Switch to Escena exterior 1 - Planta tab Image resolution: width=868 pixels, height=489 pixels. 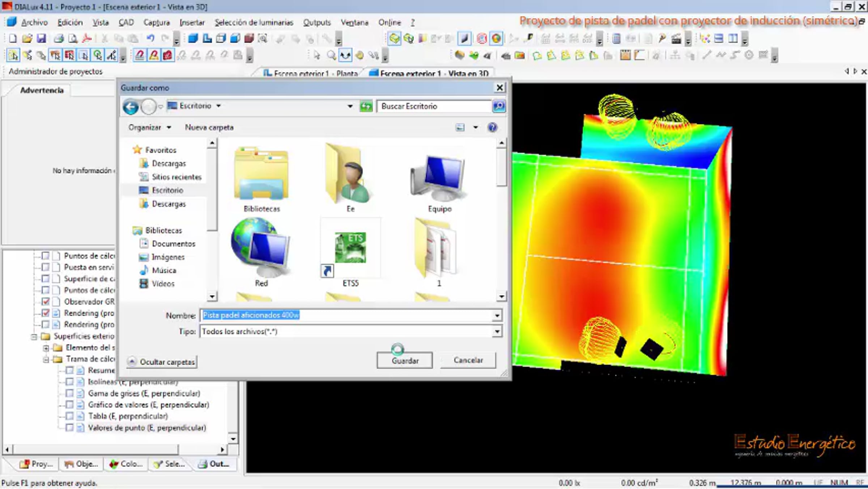pyautogui.click(x=311, y=73)
